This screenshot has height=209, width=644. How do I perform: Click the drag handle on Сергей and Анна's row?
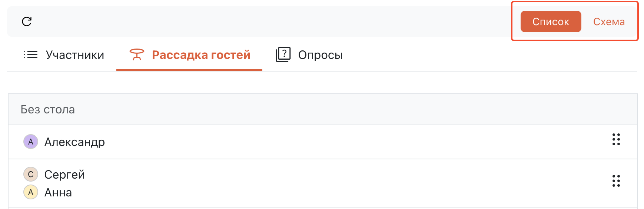[x=616, y=181]
